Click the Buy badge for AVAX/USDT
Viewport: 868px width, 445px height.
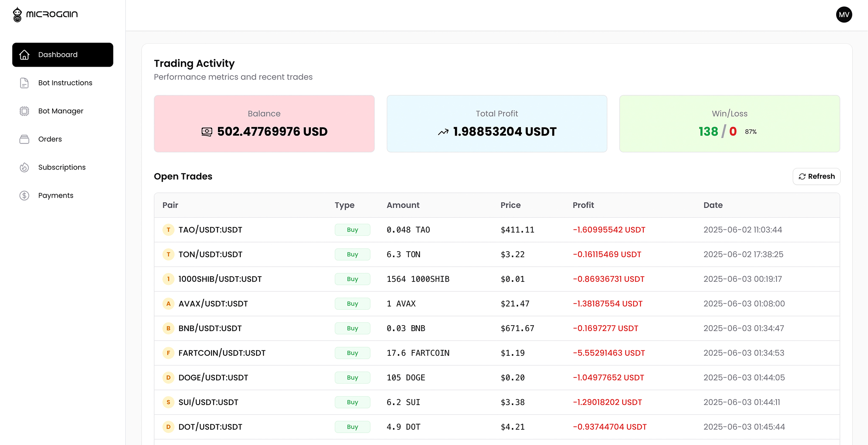coord(352,304)
